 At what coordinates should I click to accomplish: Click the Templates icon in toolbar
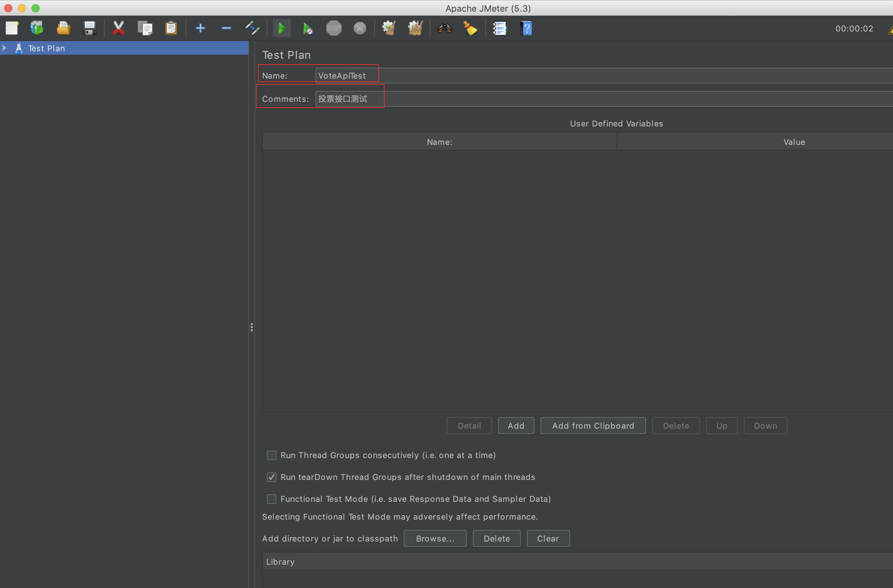pyautogui.click(x=37, y=28)
